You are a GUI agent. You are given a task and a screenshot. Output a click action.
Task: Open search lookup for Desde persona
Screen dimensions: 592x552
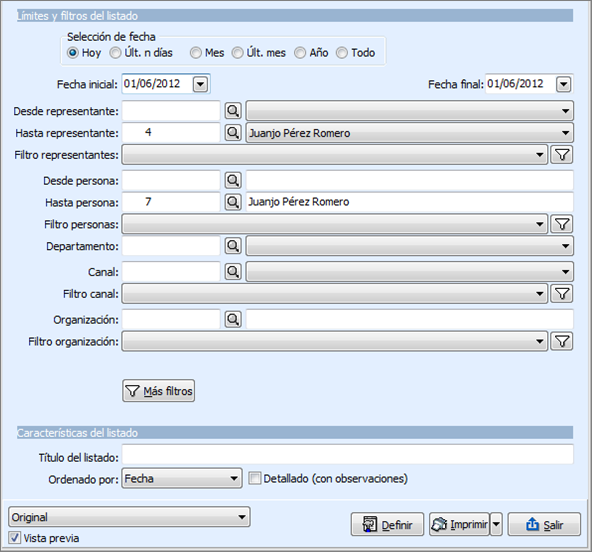[x=233, y=180]
